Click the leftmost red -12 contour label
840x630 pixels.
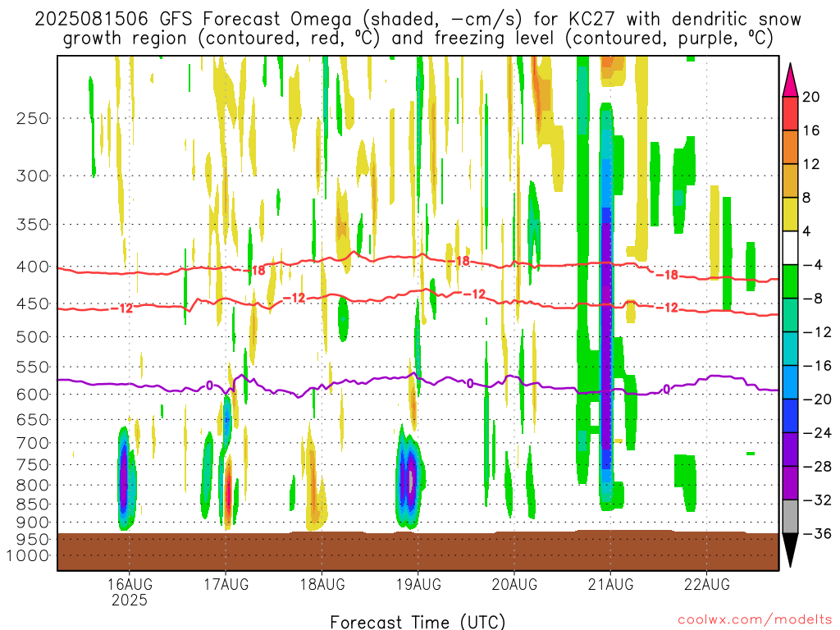(121, 308)
